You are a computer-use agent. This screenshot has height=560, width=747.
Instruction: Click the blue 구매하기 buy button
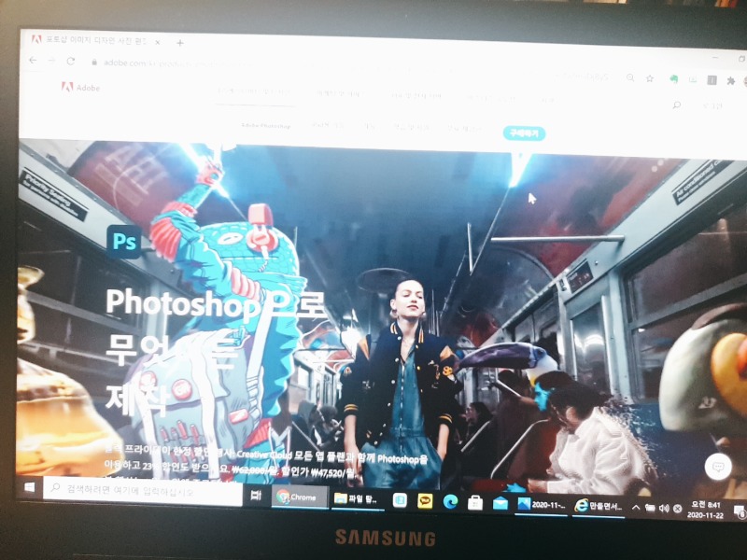[x=524, y=133]
